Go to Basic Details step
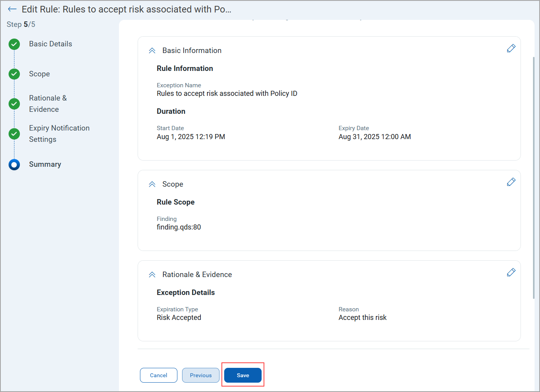The height and width of the screenshot is (392, 540). pyautogui.click(x=50, y=44)
